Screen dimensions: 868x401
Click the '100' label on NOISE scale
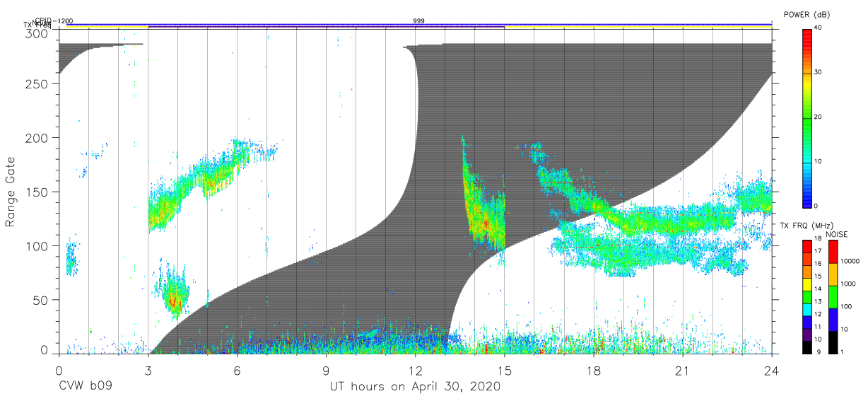click(847, 307)
